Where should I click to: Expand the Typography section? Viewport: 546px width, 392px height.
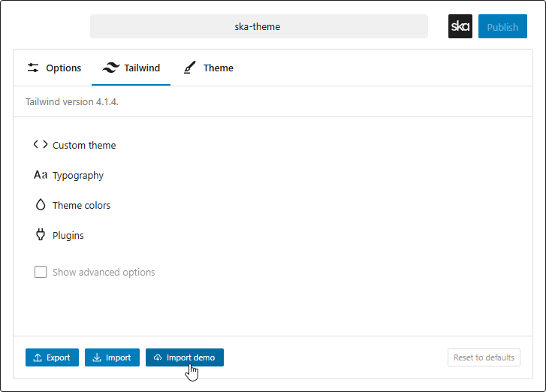[x=78, y=175]
